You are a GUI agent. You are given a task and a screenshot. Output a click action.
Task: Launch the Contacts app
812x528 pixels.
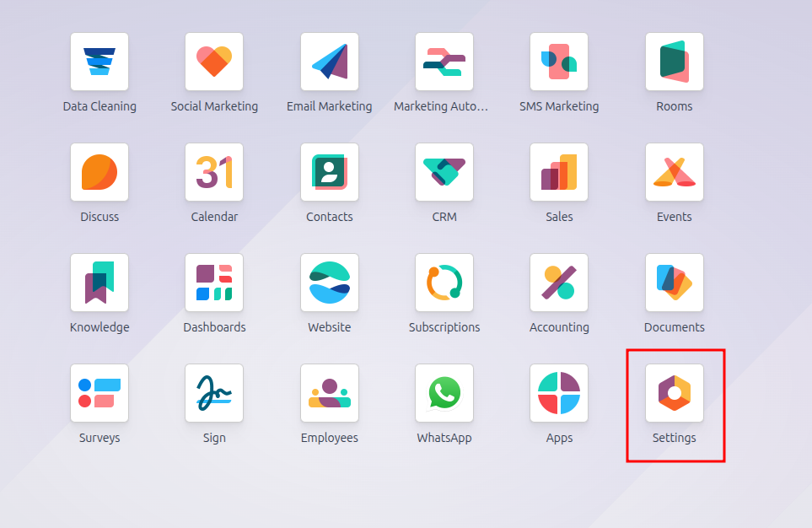pos(330,172)
